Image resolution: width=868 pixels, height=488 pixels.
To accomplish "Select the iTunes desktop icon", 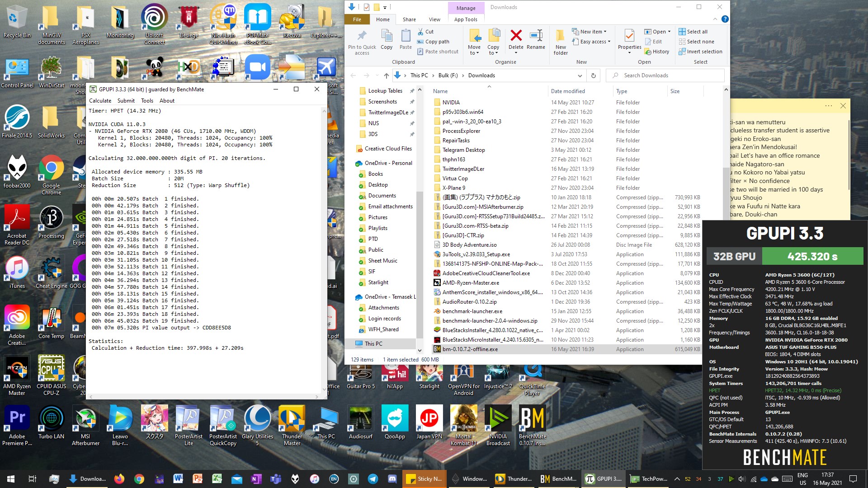I will pos(17,272).
